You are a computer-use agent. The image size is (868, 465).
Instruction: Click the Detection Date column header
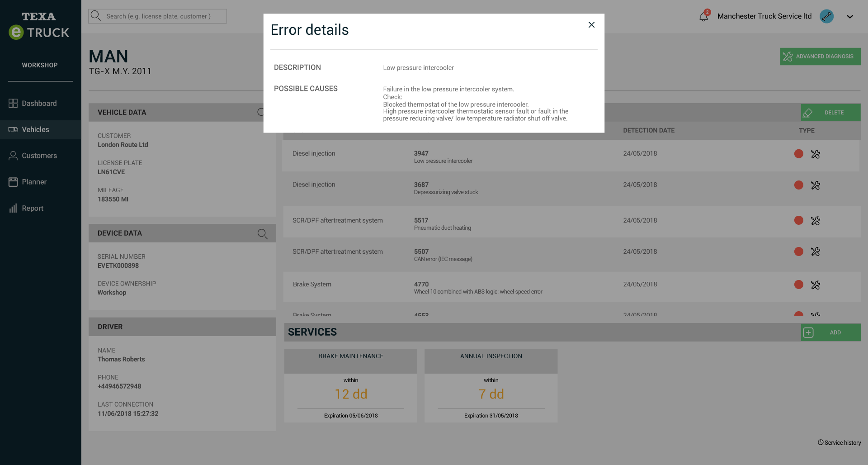click(649, 130)
